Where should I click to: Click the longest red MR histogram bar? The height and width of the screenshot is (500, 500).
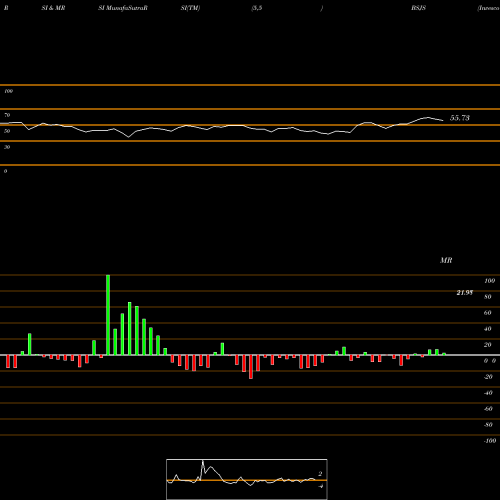(x=251, y=367)
